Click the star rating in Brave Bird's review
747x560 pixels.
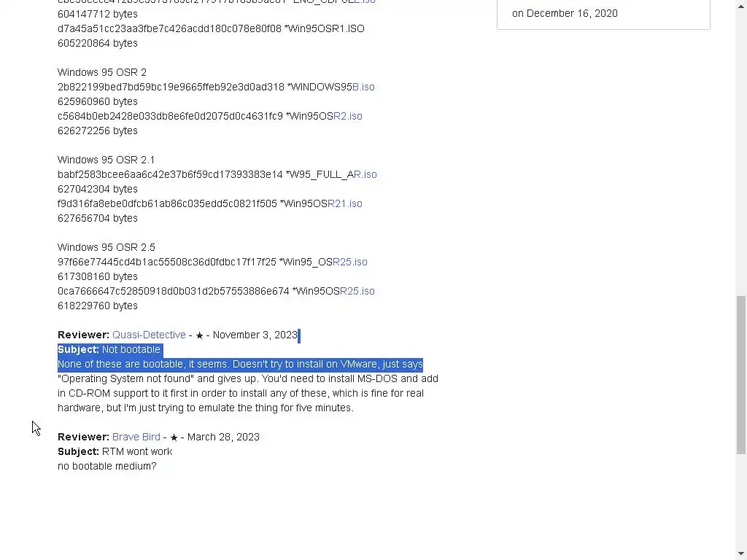pyautogui.click(x=174, y=437)
